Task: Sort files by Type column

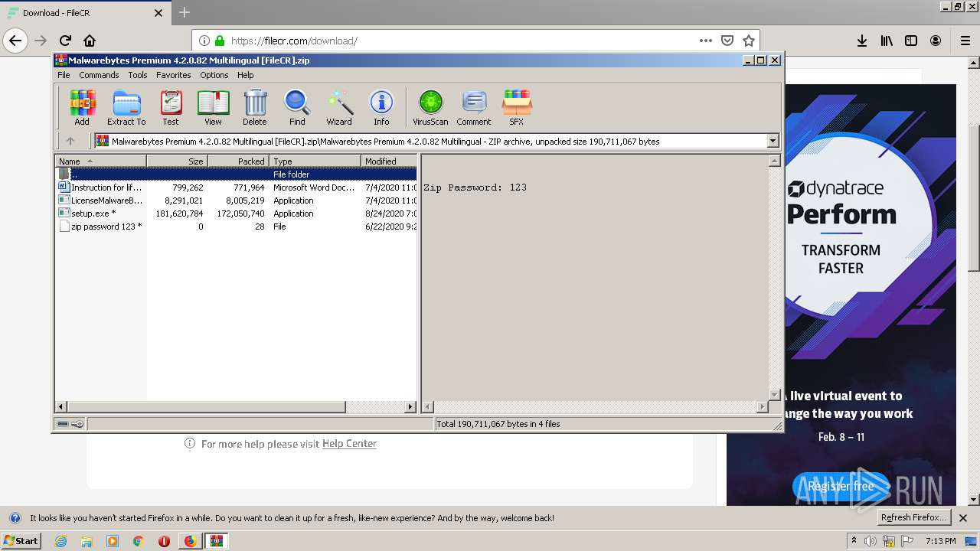Action: coord(315,161)
